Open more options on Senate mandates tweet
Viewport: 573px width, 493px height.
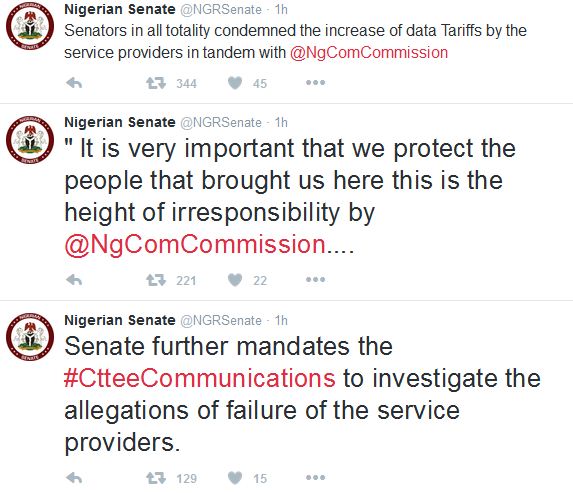tap(315, 477)
